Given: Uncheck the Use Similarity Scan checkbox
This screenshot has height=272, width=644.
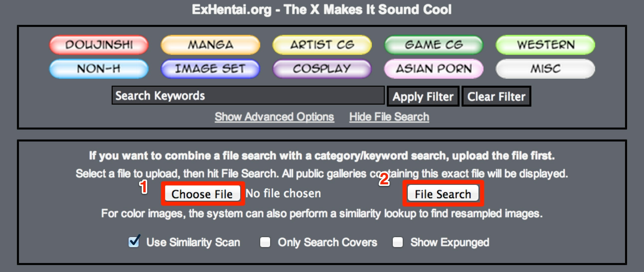Looking at the screenshot, I should point(134,242).
